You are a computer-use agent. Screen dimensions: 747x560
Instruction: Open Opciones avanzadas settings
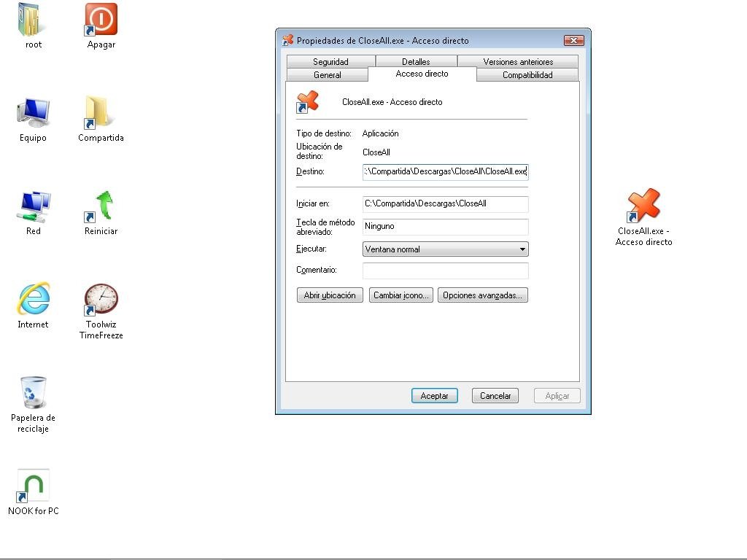[483, 295]
